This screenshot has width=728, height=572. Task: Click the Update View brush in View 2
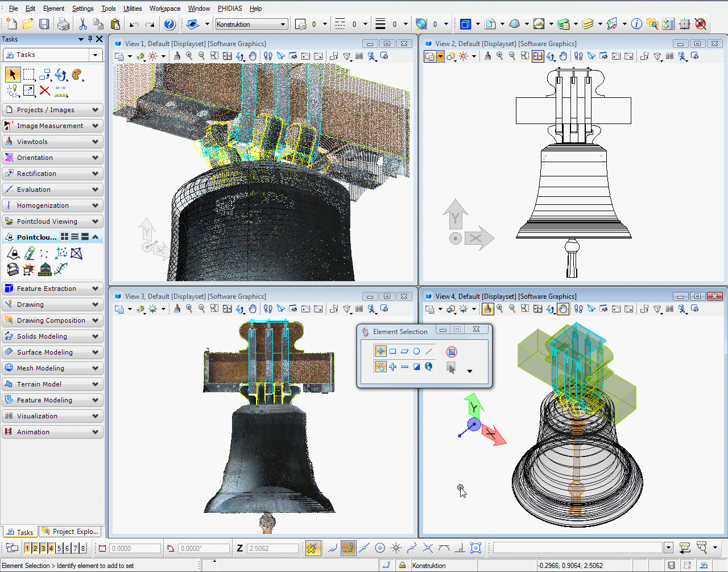pyautogui.click(x=487, y=56)
